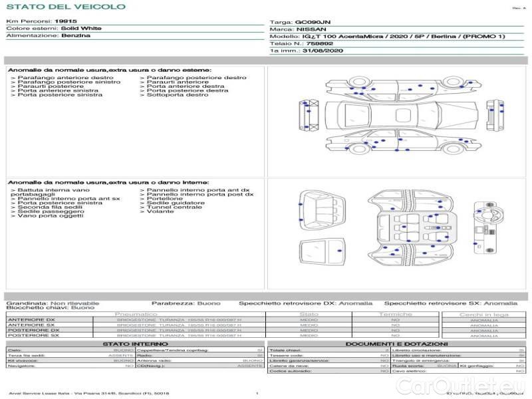Click the 'STATO INTERNO' section header

pyautogui.click(x=136, y=344)
